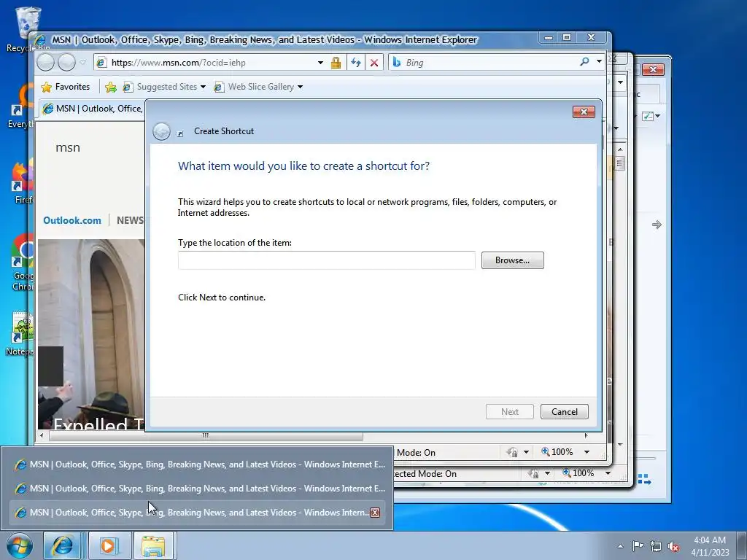Viewport: 747px width, 560px height.
Task: Expand the address bar URL dropdown
Action: pyautogui.click(x=321, y=63)
